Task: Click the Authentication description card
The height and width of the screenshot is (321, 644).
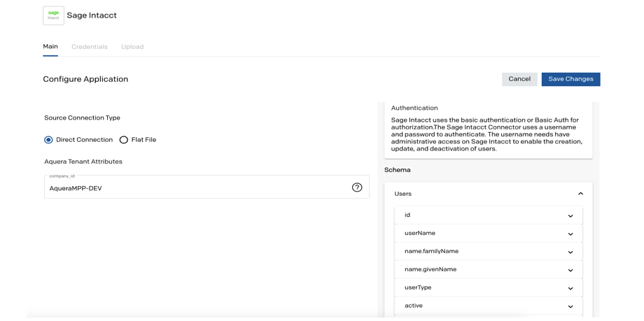Action: coord(488,129)
